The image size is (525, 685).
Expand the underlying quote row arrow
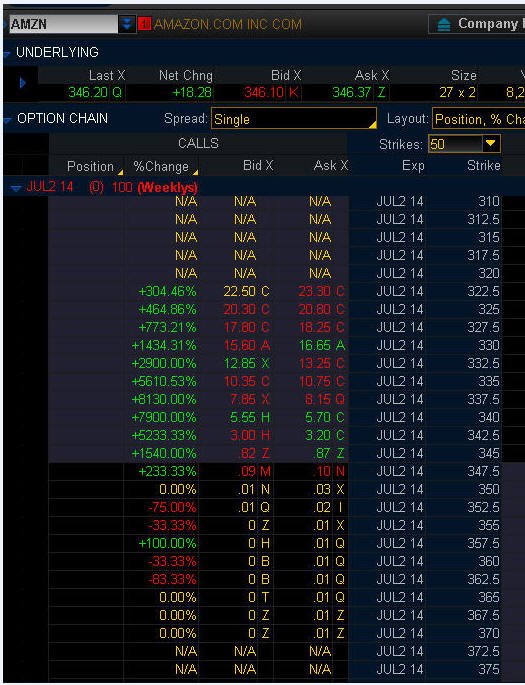click(x=23, y=83)
